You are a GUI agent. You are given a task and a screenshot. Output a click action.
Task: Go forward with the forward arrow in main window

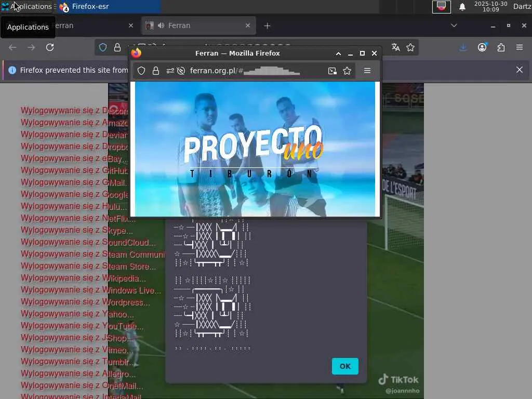(31, 47)
